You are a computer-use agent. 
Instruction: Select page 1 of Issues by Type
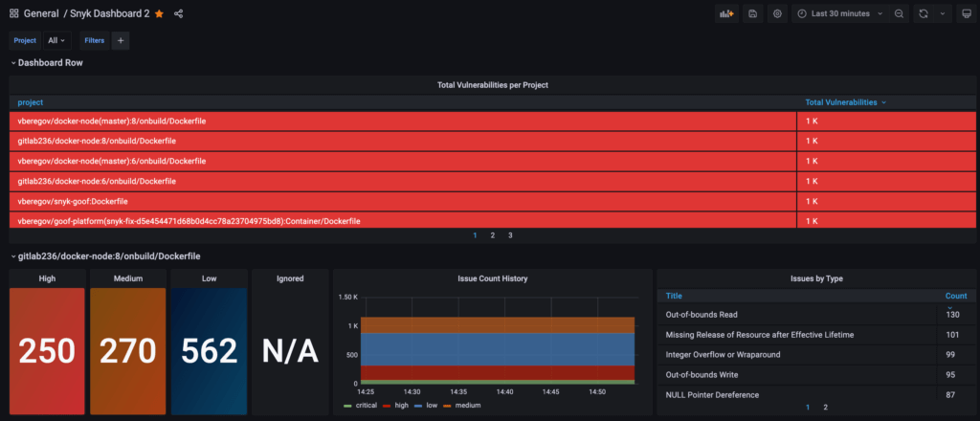tap(808, 408)
